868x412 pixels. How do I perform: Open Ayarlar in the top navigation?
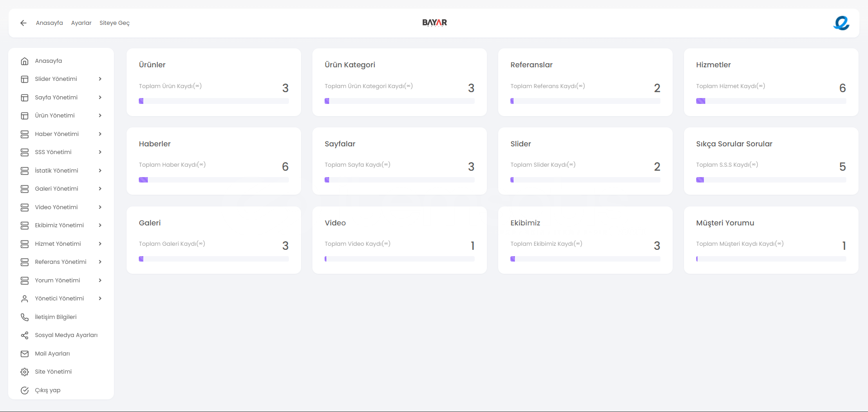coord(81,23)
